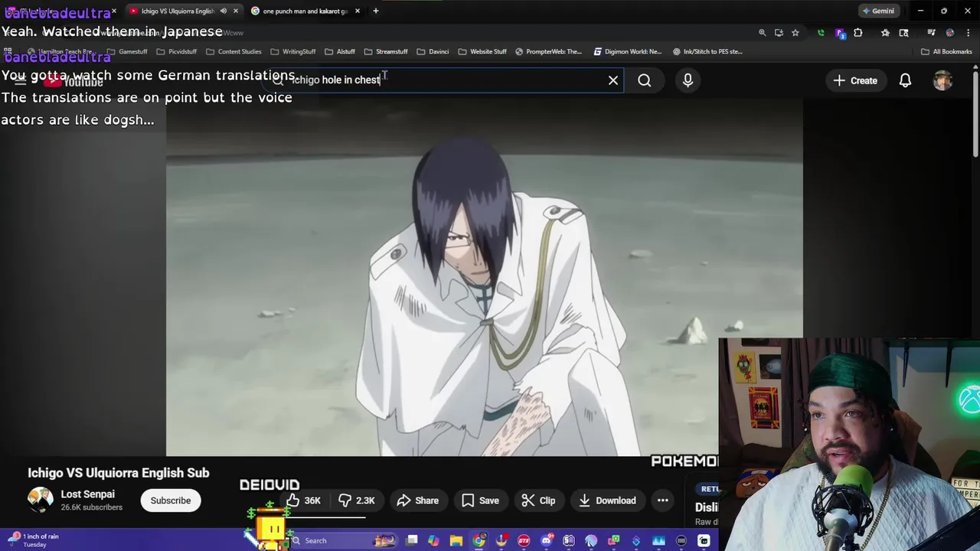The width and height of the screenshot is (980, 551).
Task: Click the green phone extension icon
Action: click(x=821, y=33)
